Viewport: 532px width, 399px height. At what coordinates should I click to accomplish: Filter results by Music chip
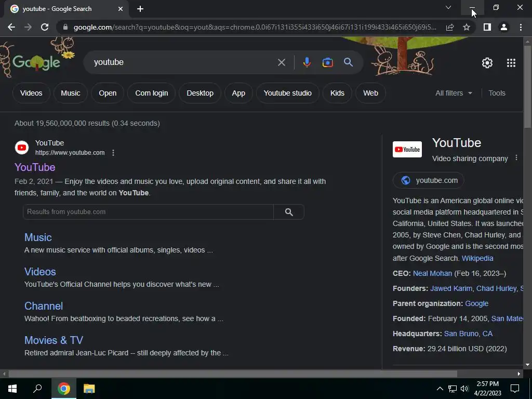pos(71,93)
